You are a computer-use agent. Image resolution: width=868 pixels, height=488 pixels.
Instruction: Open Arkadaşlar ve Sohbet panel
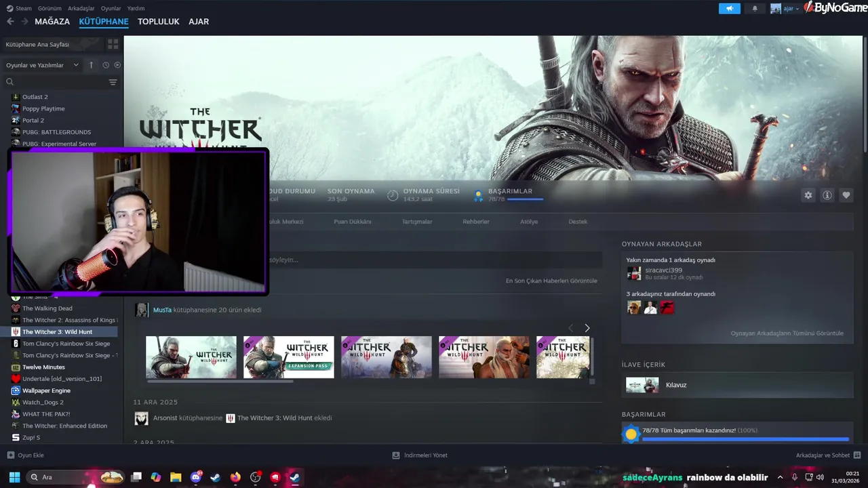pyautogui.click(x=827, y=455)
